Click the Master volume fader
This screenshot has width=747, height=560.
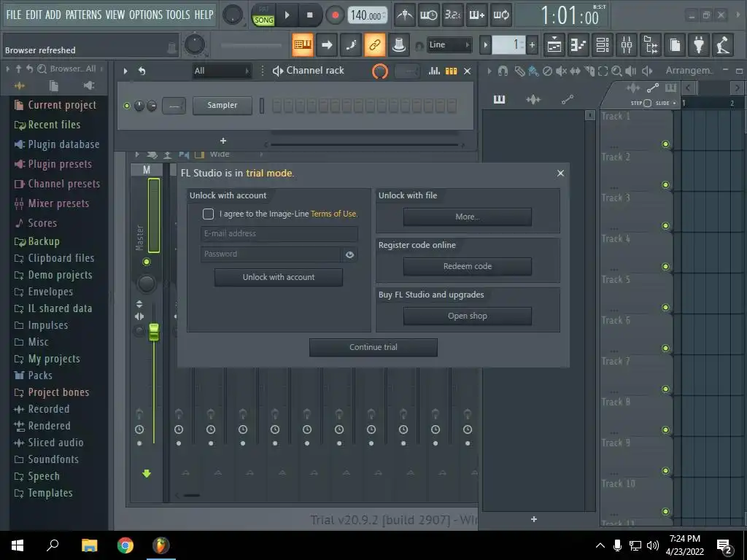[154, 332]
